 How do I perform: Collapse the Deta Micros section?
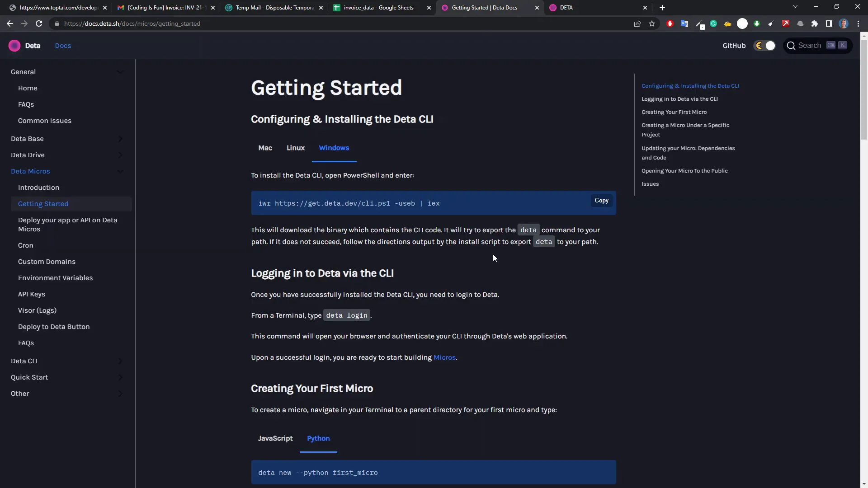click(x=120, y=171)
